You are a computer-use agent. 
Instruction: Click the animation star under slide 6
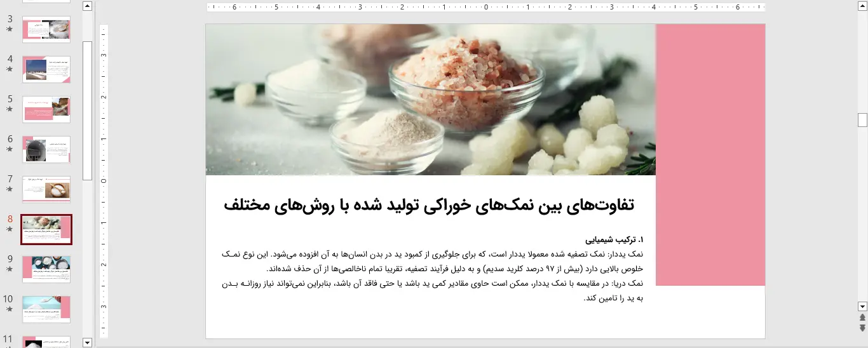(10, 149)
